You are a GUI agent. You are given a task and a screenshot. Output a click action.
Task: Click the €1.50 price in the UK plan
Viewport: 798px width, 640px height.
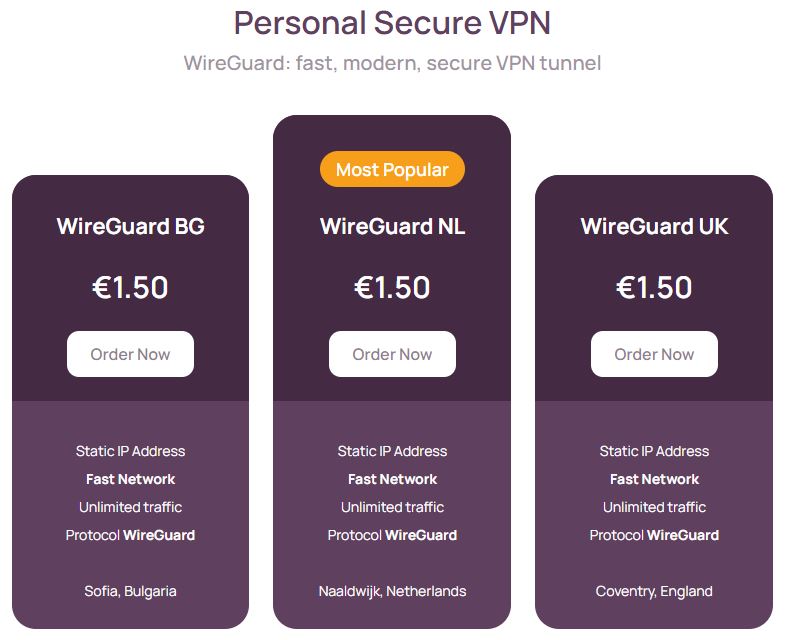pos(654,288)
